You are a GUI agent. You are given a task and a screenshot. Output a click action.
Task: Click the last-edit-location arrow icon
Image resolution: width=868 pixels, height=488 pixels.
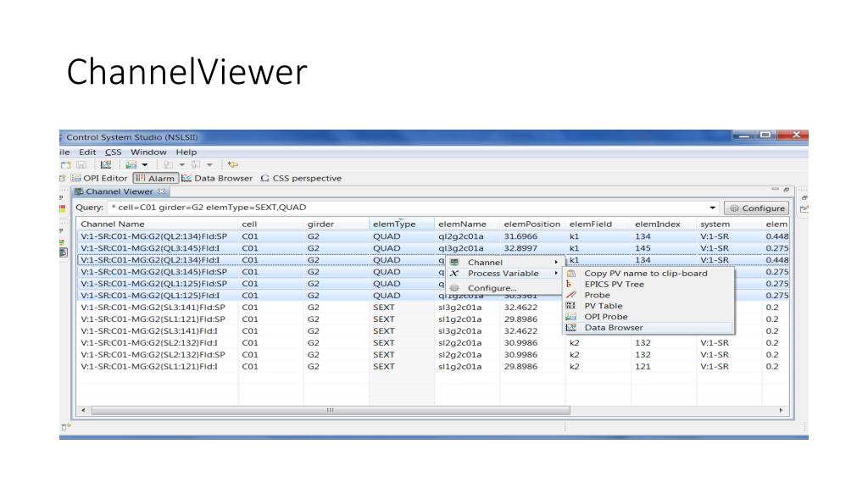pyautogui.click(x=233, y=165)
